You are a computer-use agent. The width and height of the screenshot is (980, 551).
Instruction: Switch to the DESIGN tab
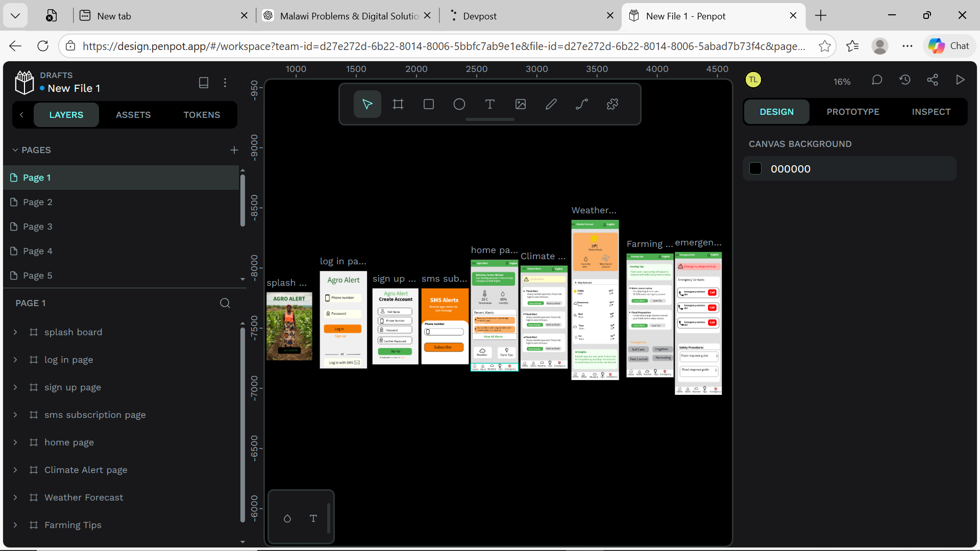tap(777, 112)
